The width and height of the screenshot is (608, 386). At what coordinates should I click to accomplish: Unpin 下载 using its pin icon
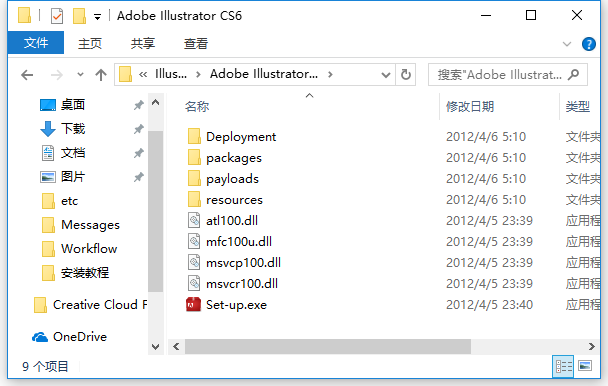138,129
